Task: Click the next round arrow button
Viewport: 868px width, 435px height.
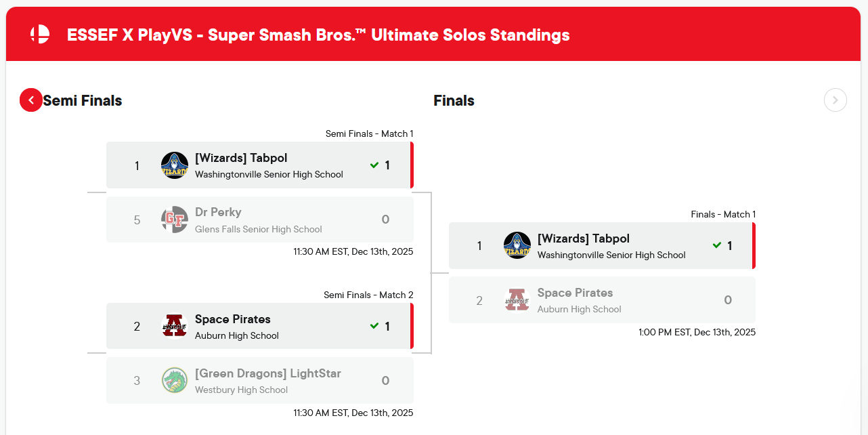Action: pos(835,100)
